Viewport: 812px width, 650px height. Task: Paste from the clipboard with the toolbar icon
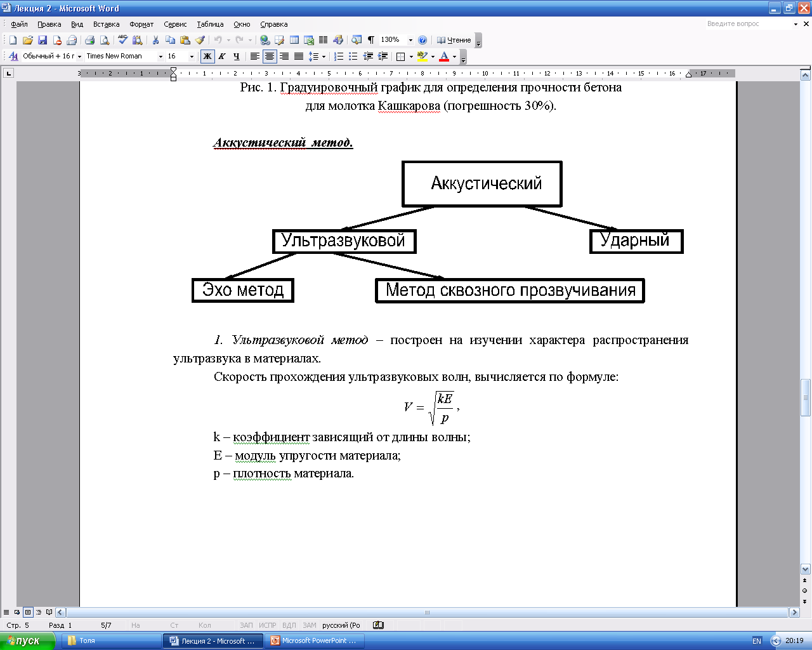tap(185, 40)
